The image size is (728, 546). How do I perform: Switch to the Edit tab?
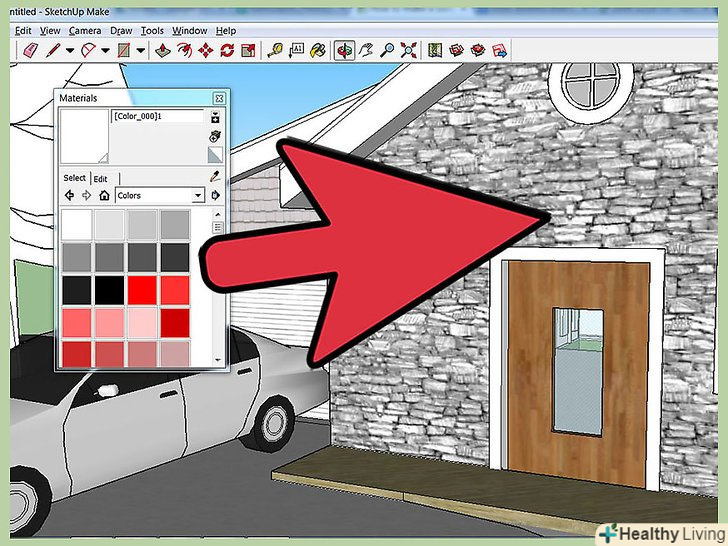(x=100, y=179)
